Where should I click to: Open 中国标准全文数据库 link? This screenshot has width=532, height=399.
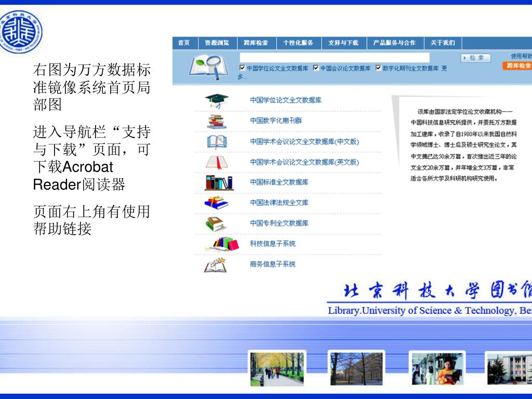pyautogui.click(x=279, y=182)
